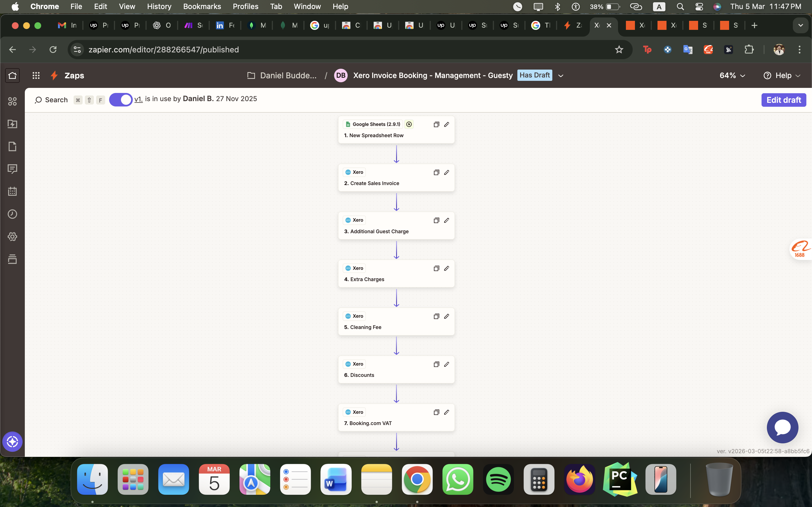The height and width of the screenshot is (507, 812).
Task: Click the Edit draft button
Action: point(784,99)
